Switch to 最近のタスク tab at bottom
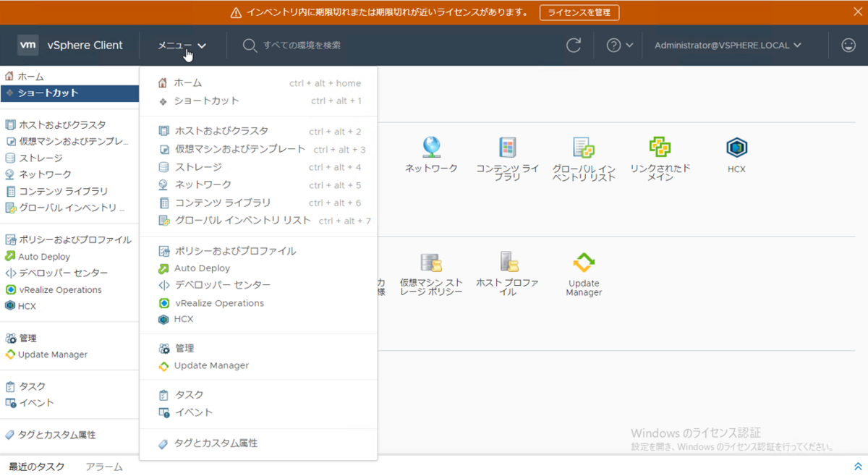Viewport: 868px width, 476px height. click(37, 467)
